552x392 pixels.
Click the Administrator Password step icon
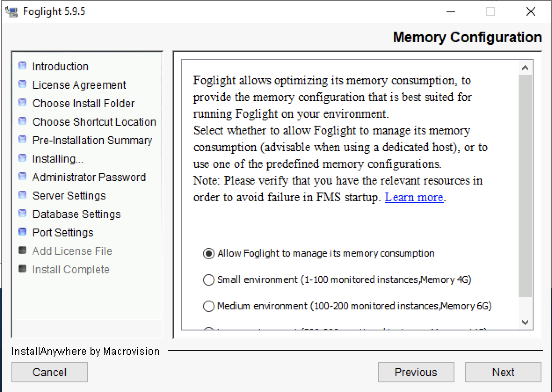(22, 176)
